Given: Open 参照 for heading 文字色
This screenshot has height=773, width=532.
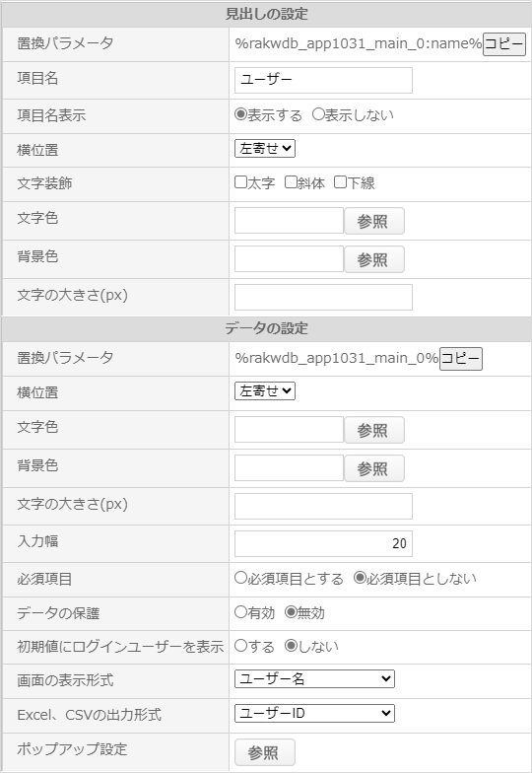Looking at the screenshot, I should click(374, 221).
